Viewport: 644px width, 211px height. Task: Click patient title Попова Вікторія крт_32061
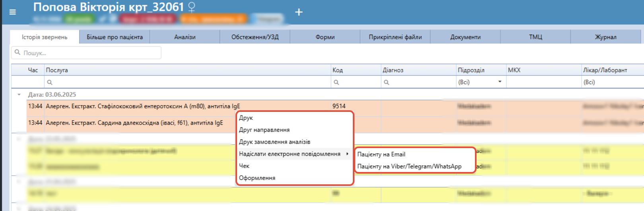(x=109, y=7)
